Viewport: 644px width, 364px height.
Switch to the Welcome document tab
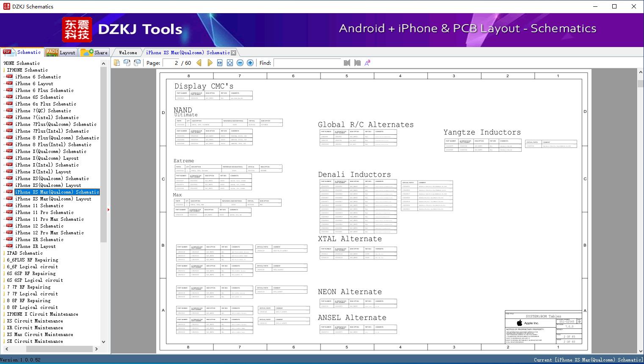(128, 53)
